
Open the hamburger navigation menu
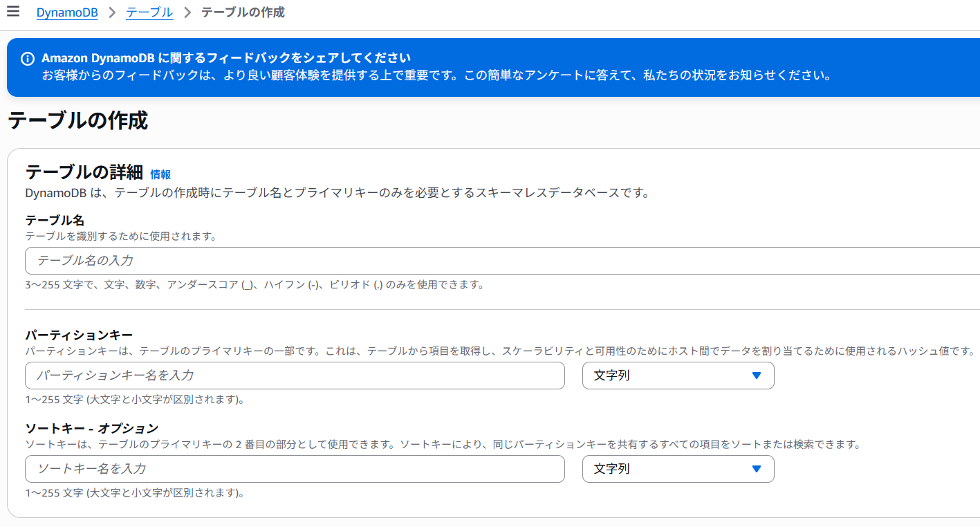click(x=13, y=12)
